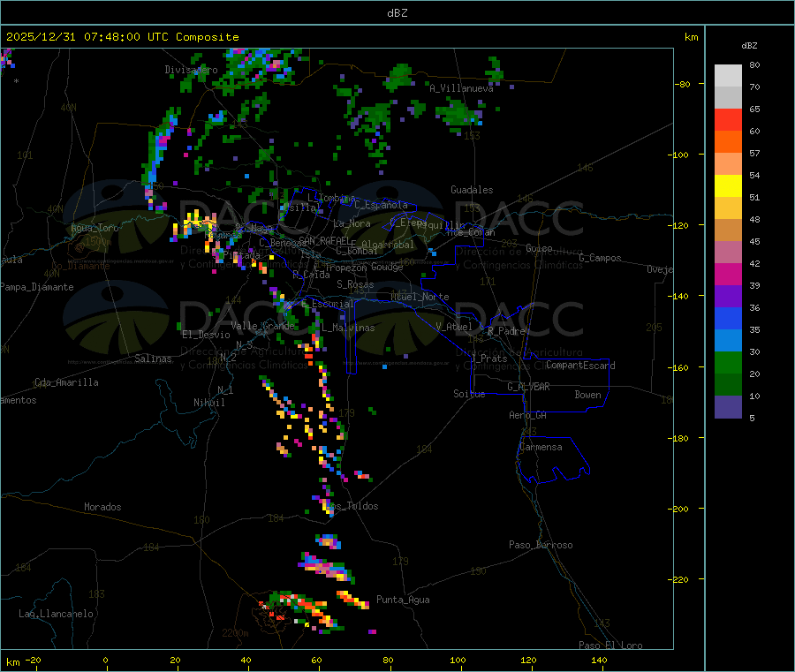Click the Salinas location label
This screenshot has width=795, height=672.
pos(153,359)
